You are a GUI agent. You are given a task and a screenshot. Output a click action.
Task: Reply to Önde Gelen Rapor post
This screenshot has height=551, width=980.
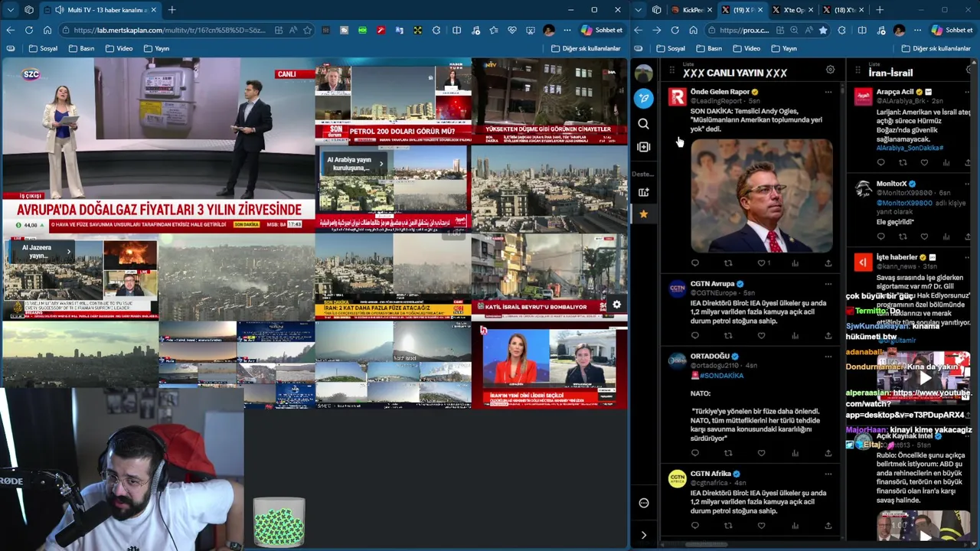coord(695,263)
